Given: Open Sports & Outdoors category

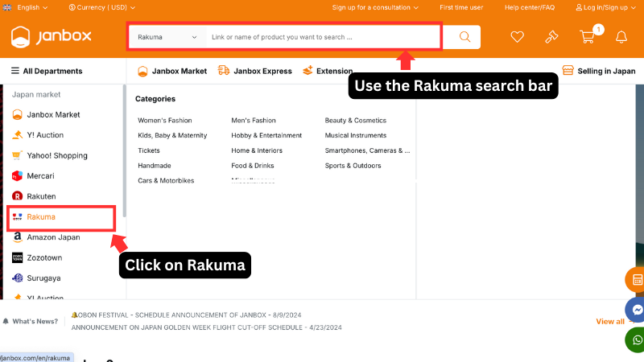Looking at the screenshot, I should click(x=353, y=166).
